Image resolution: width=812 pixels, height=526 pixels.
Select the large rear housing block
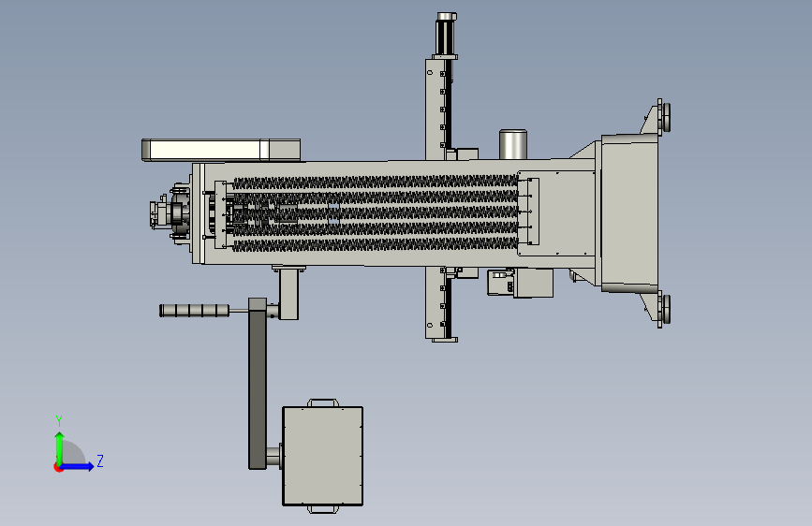[629, 212]
